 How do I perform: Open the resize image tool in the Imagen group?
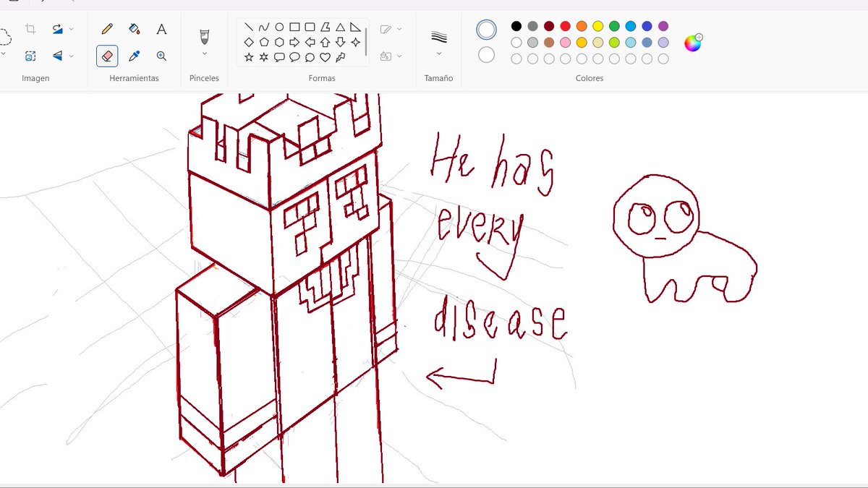(30, 56)
